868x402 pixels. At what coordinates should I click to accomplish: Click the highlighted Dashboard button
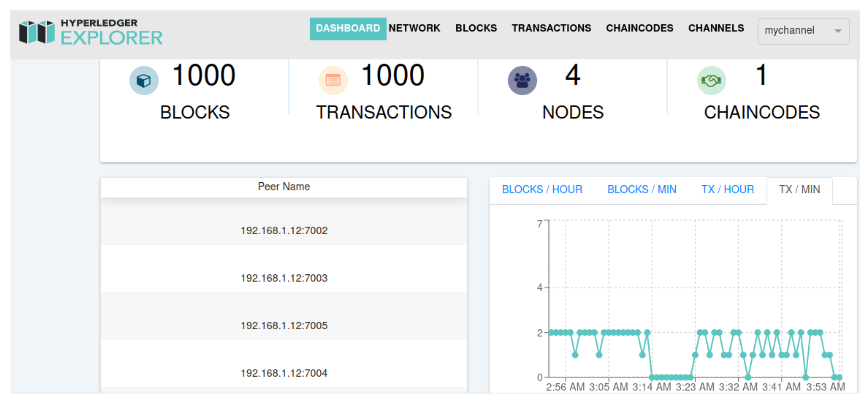348,28
